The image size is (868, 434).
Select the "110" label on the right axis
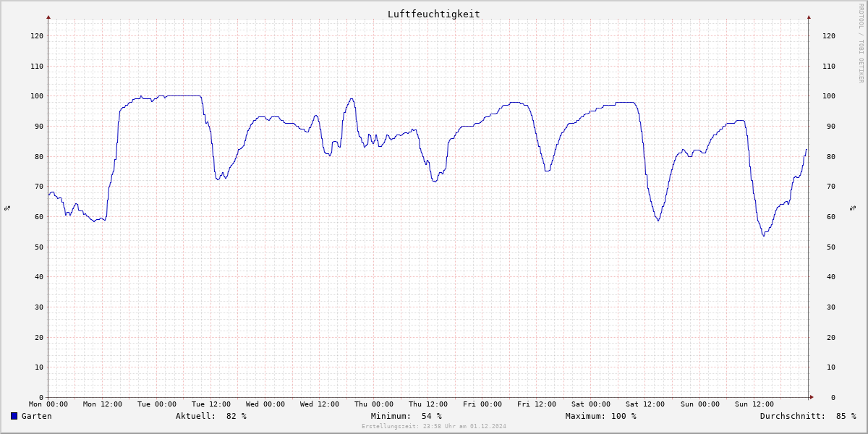point(829,67)
